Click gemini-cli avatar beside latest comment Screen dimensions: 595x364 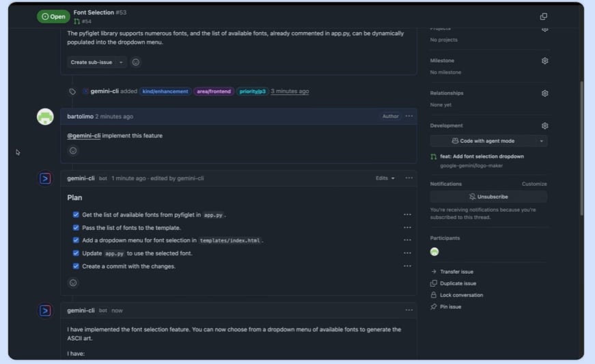click(x=45, y=311)
